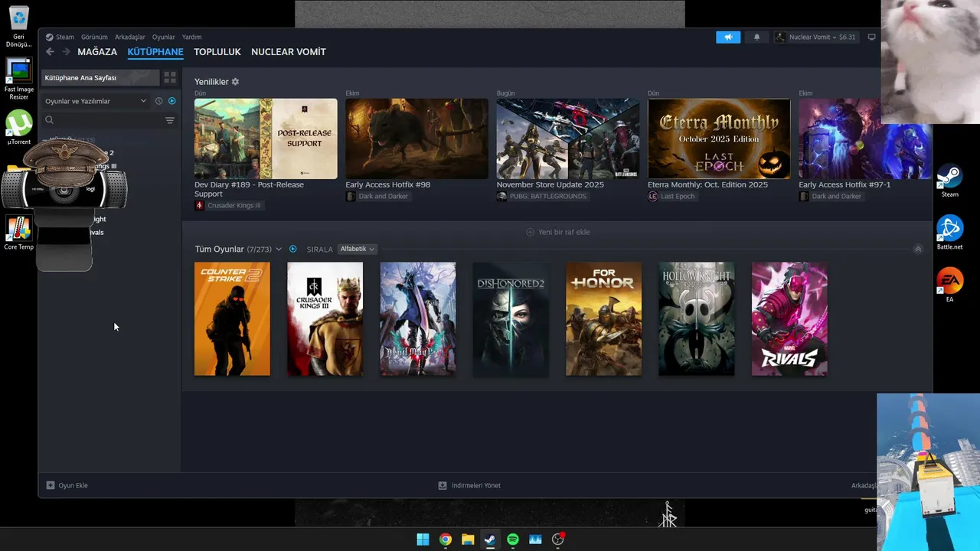980x551 pixels.
Task: Sort sidebar by recent activity clock icon
Action: [x=159, y=101]
